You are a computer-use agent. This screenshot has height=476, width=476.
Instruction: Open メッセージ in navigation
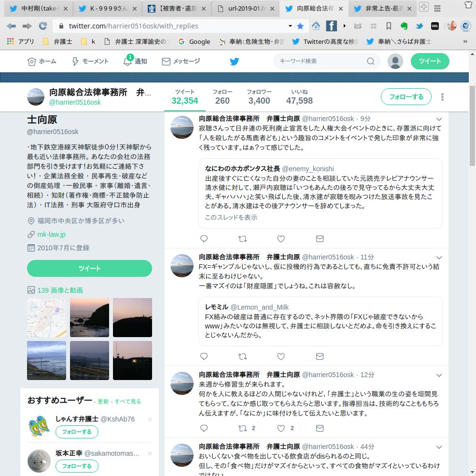(181, 61)
